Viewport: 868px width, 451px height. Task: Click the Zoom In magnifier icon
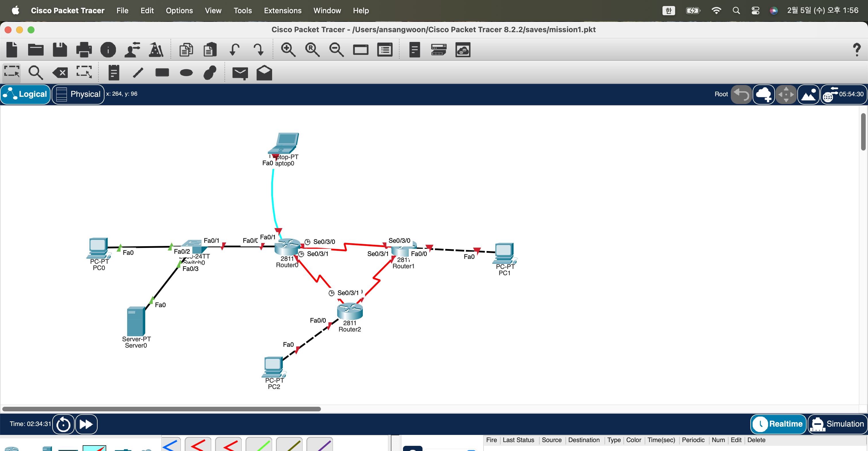(x=288, y=50)
